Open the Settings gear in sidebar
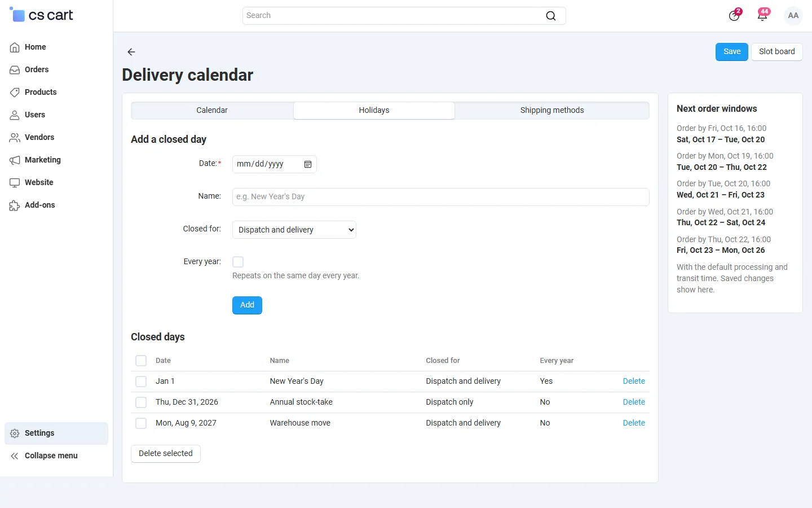Image resolution: width=812 pixels, height=508 pixels. [15, 433]
